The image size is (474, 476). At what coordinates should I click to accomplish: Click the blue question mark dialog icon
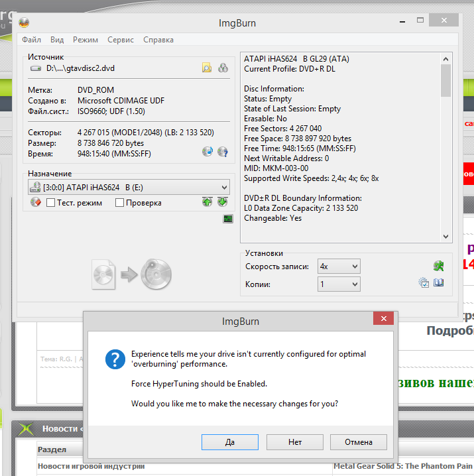115,359
